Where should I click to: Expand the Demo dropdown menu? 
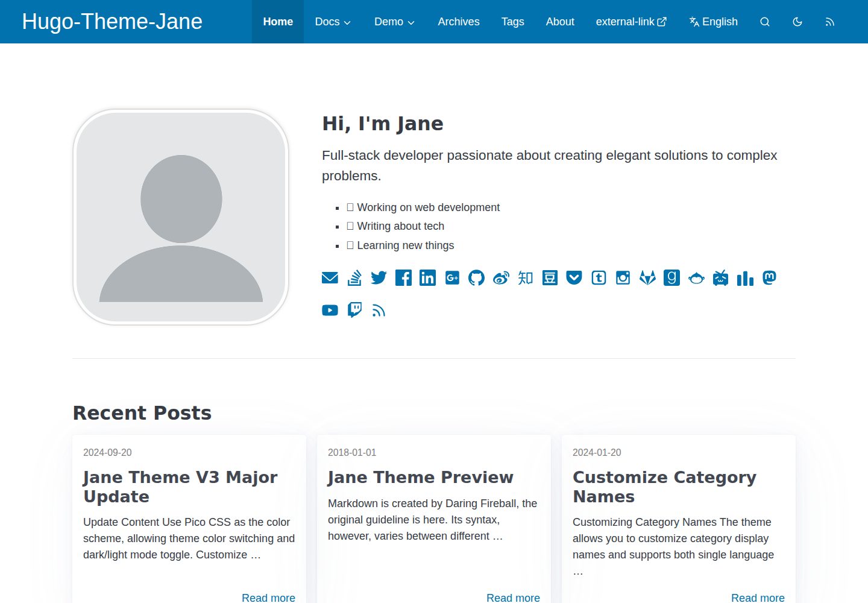coord(395,22)
